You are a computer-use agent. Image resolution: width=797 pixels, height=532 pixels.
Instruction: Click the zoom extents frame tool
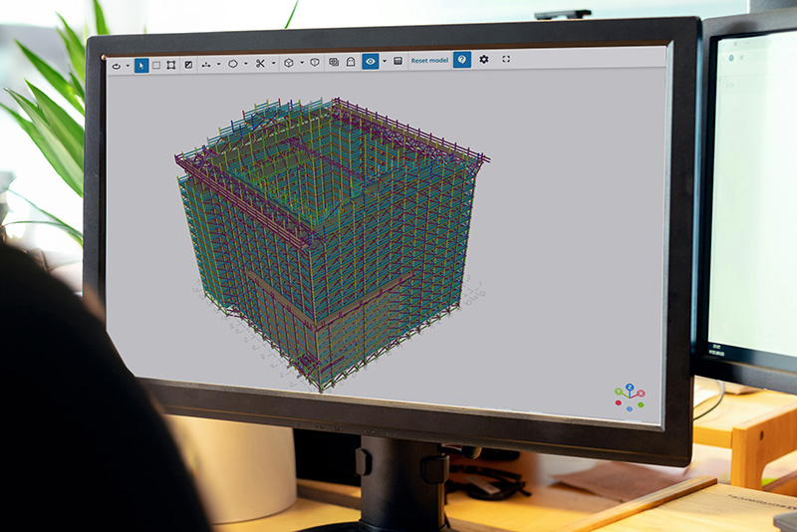pos(171,65)
